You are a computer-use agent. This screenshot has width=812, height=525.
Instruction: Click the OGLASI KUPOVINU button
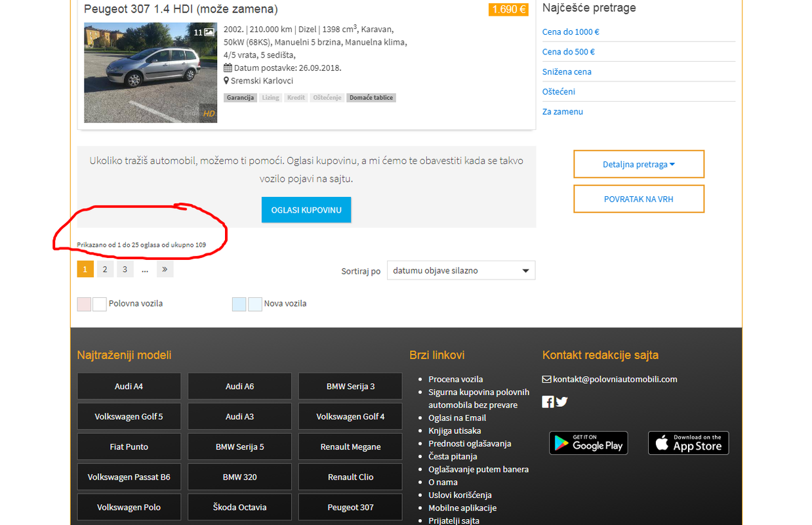click(x=306, y=210)
